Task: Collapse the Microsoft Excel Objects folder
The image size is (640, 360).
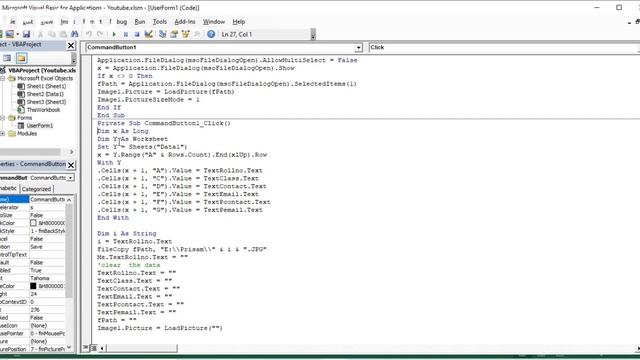Action: (x=3, y=78)
